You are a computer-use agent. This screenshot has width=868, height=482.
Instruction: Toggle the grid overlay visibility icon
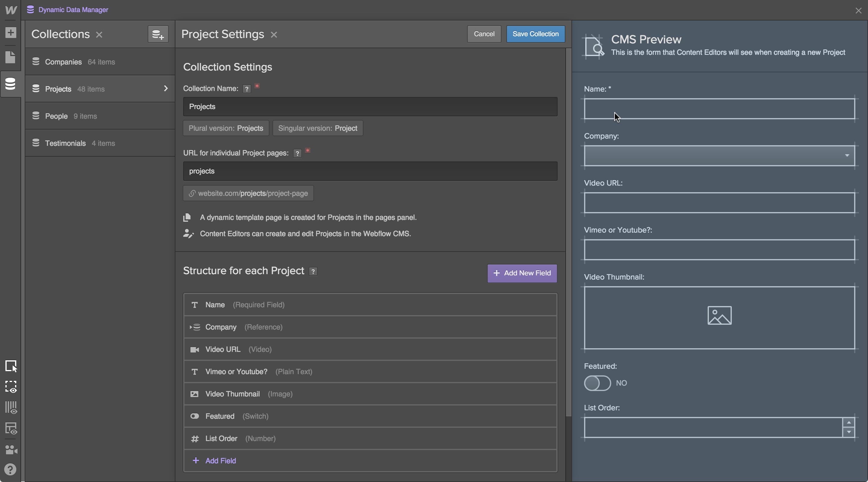tap(11, 408)
